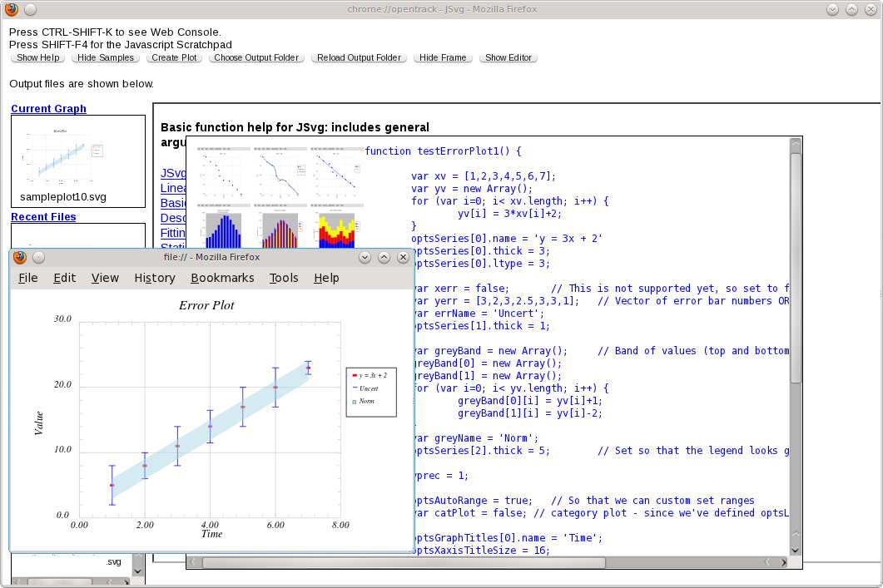
Task: Click the blue scatter plot sample thumbnail
Action: point(224,174)
